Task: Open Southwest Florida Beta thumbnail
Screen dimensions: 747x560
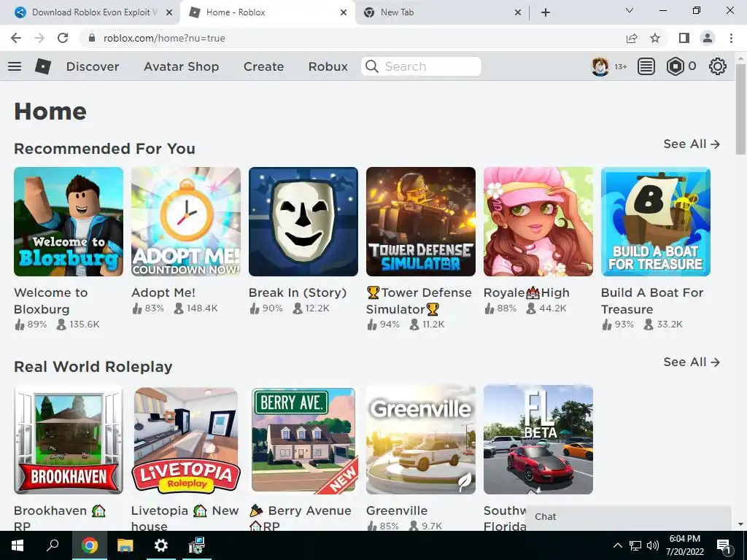Action: tap(538, 440)
